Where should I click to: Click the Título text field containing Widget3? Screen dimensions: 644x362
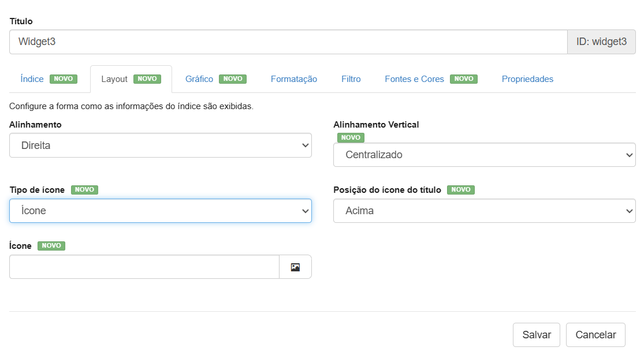(x=288, y=42)
